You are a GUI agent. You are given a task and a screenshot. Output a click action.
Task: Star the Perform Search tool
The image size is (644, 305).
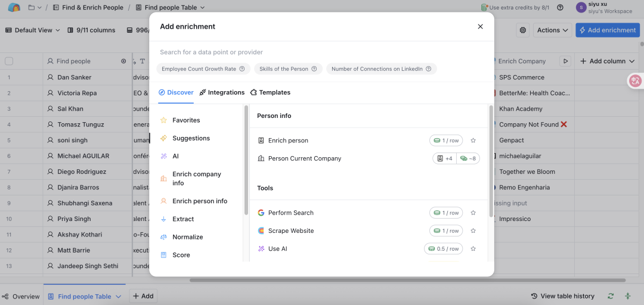pos(473,213)
